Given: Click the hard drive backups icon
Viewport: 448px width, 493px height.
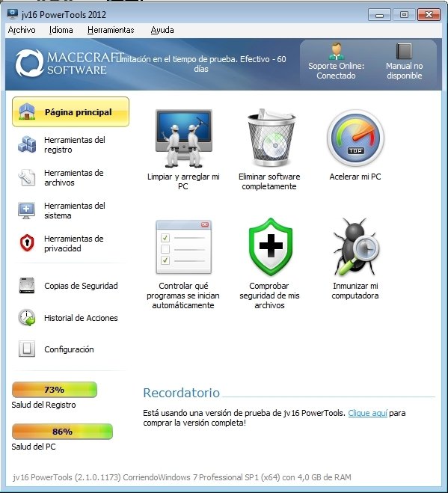Looking at the screenshot, I should click(27, 286).
